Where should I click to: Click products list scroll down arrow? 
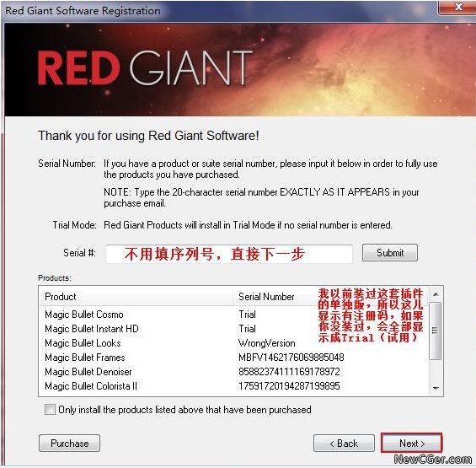[x=436, y=388]
